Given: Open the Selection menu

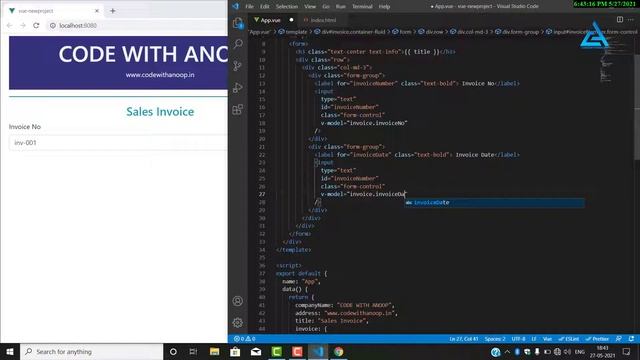Looking at the screenshot, I should coord(287,7).
